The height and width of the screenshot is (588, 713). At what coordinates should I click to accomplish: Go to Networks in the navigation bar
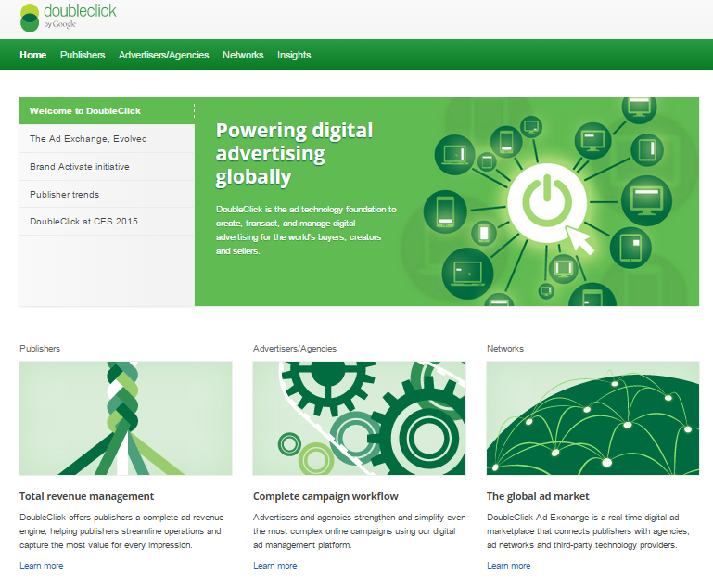pyautogui.click(x=243, y=55)
